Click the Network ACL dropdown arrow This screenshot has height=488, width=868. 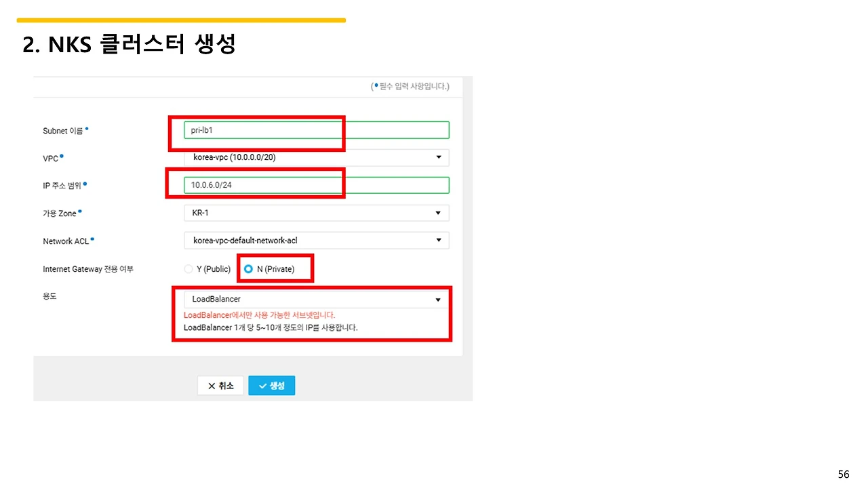pos(438,240)
